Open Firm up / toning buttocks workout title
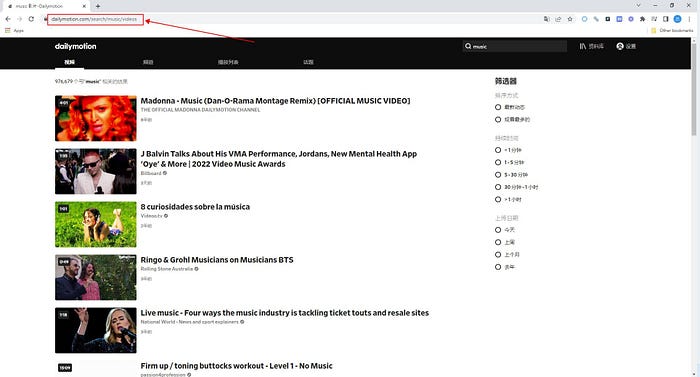 point(236,366)
